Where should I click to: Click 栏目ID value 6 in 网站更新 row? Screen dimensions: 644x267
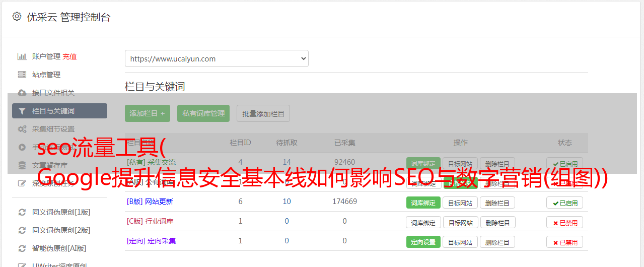click(x=240, y=202)
